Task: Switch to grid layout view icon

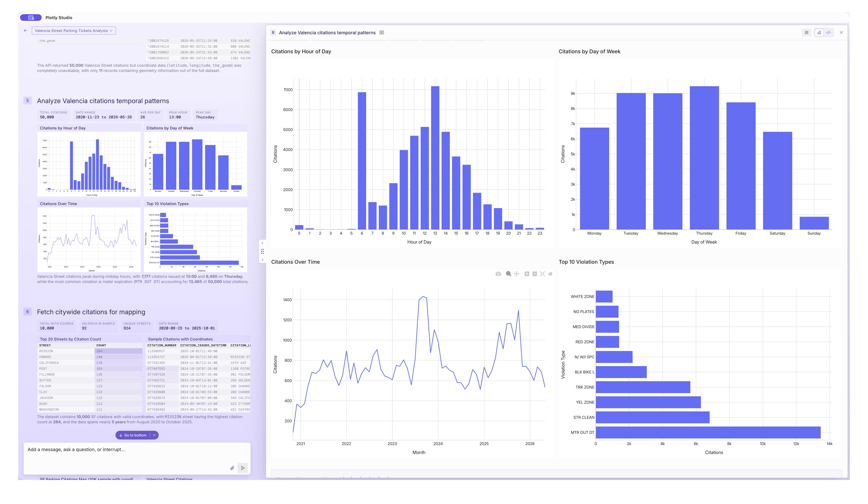Action: pos(806,33)
